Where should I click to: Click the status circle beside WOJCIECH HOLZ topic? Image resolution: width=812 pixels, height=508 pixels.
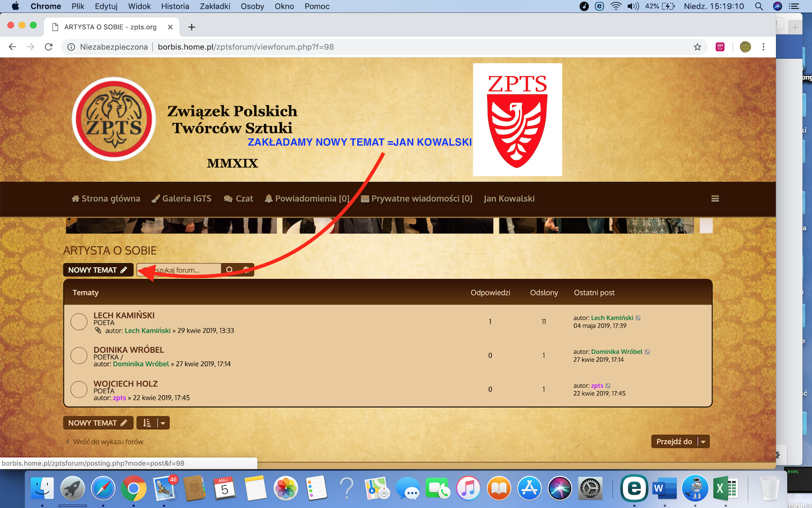point(79,390)
